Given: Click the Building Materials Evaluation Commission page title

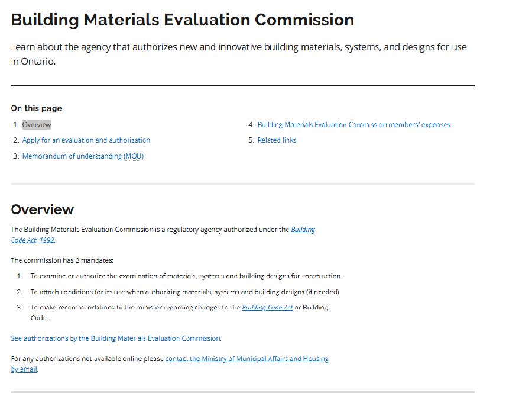Looking at the screenshot, I should (x=183, y=20).
